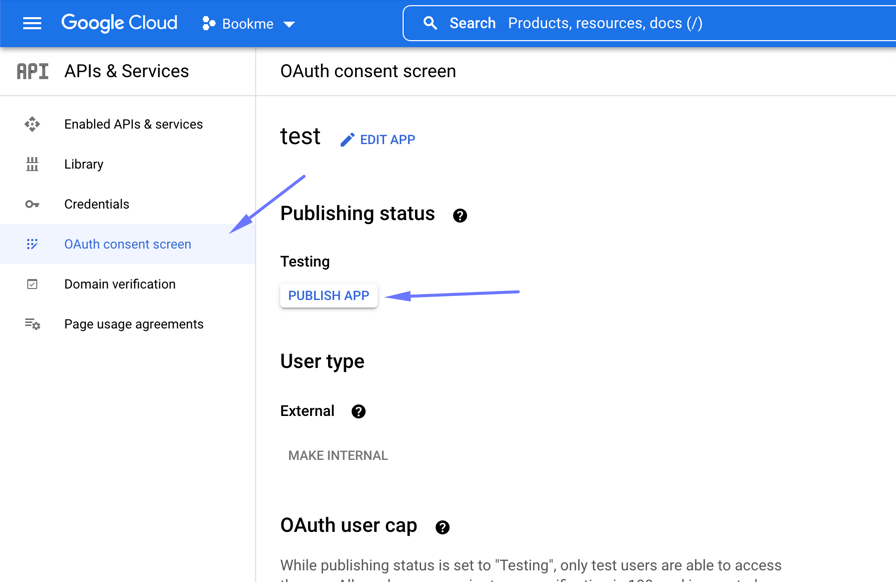The height and width of the screenshot is (582, 896).
Task: Open help for Publishing status
Action: click(460, 216)
